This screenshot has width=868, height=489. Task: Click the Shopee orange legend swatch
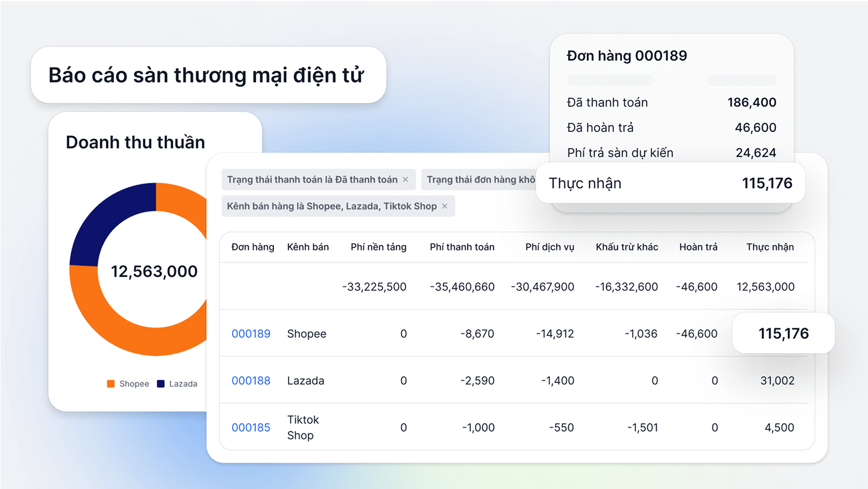111,384
